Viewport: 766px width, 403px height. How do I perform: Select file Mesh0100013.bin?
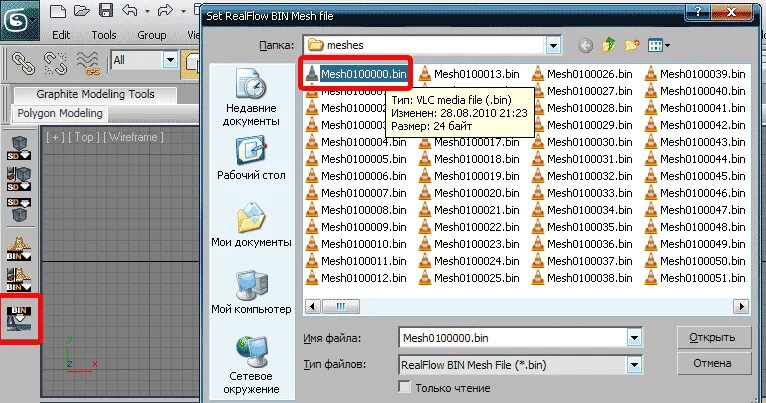469,74
